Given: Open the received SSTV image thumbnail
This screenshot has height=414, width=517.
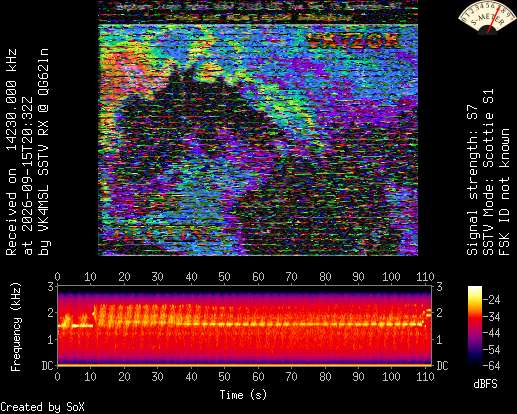Looking at the screenshot, I should click(x=258, y=128).
